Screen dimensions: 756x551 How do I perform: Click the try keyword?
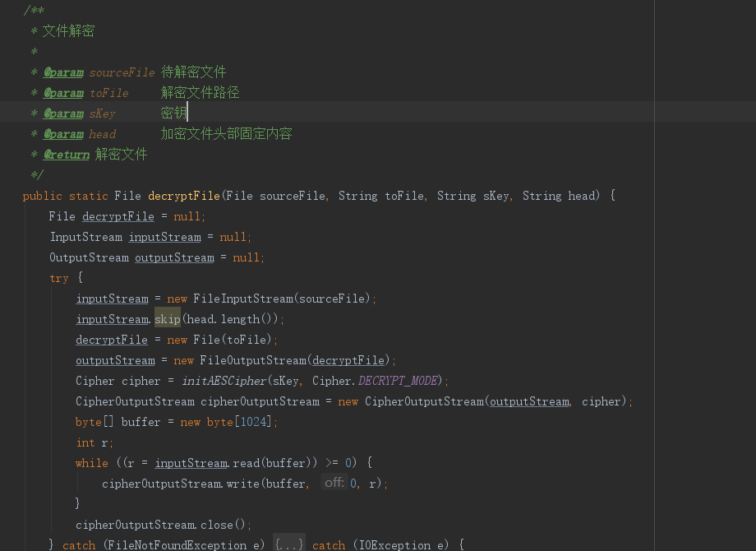pos(58,277)
